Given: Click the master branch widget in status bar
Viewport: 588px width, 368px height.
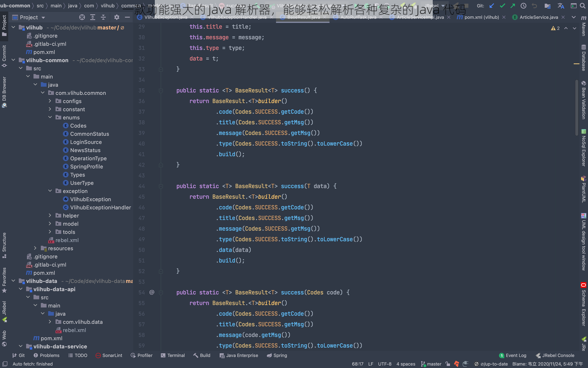Looking at the screenshot, I should tap(431, 364).
